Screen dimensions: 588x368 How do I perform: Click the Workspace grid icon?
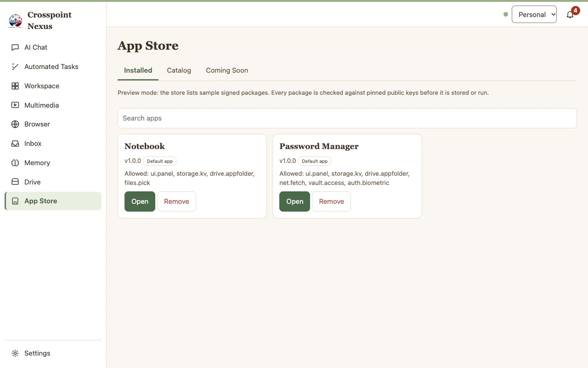[x=15, y=86]
